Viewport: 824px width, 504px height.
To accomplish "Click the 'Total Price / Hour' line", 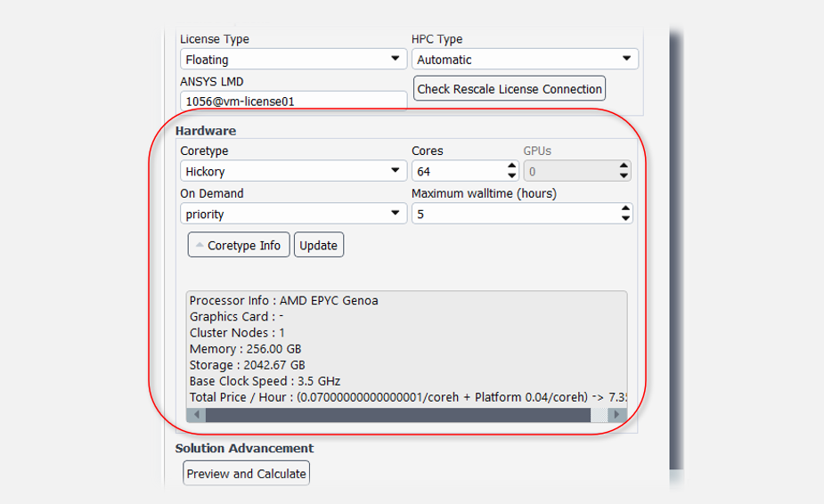I will [408, 397].
